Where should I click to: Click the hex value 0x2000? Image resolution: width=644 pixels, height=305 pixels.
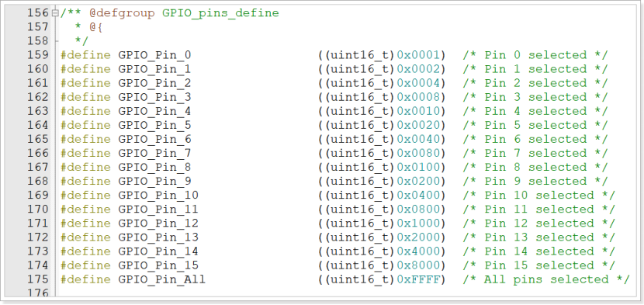click(418, 237)
